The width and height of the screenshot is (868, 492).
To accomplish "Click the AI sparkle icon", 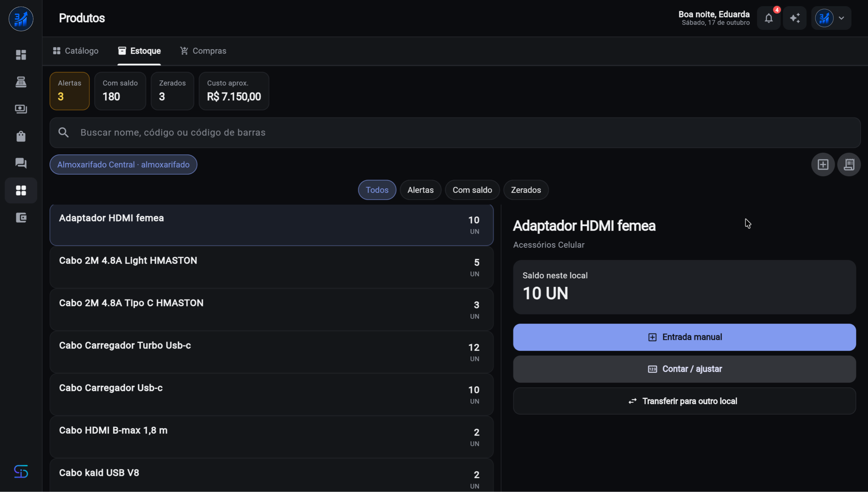I will point(794,18).
